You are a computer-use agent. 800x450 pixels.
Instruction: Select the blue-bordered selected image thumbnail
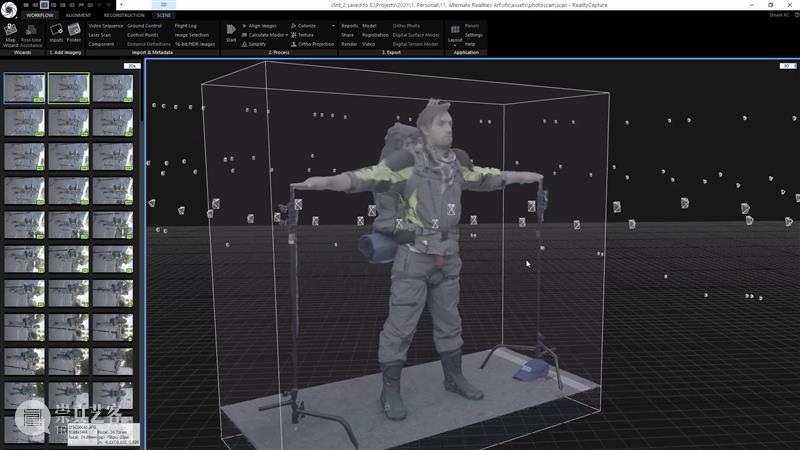tap(24, 88)
